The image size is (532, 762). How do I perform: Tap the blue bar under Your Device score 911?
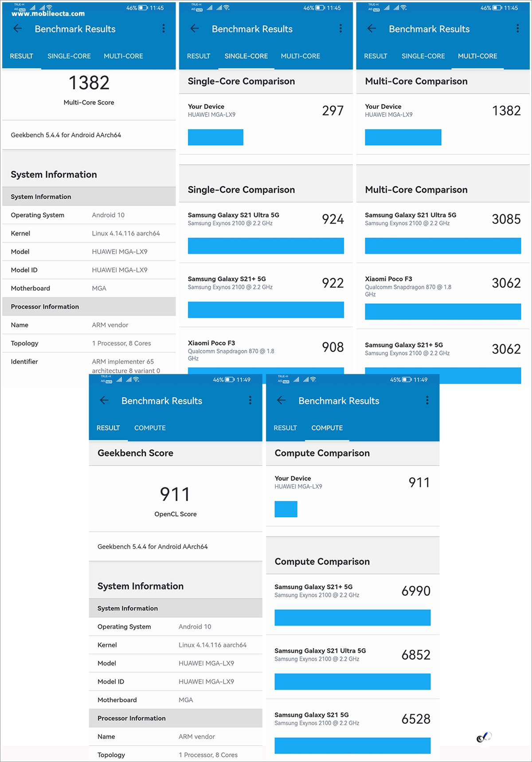coord(286,509)
